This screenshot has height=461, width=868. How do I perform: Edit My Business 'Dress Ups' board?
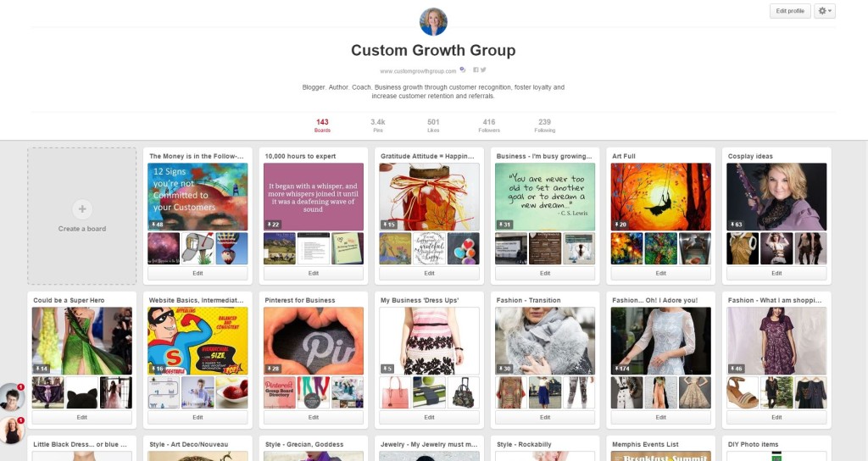pos(429,417)
